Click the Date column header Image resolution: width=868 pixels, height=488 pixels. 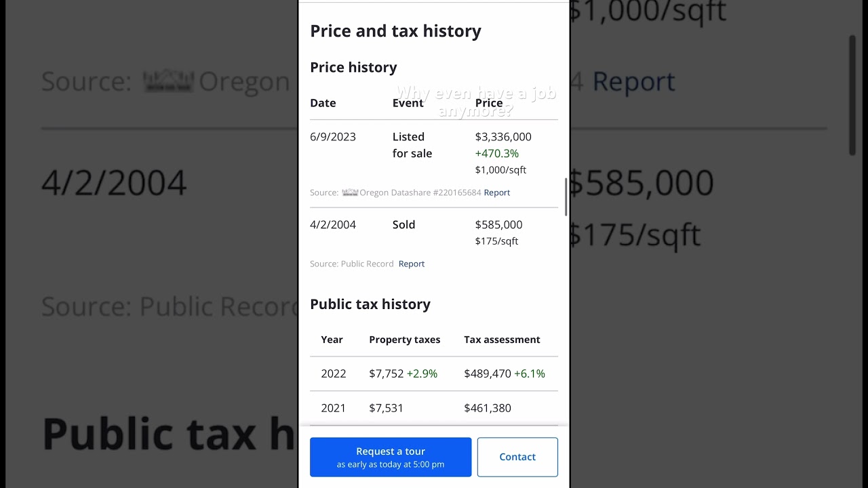[323, 103]
